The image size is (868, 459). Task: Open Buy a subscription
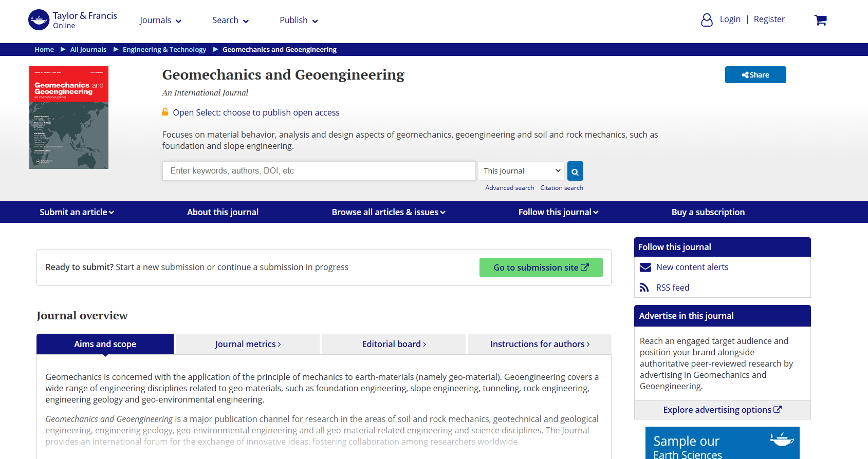click(x=708, y=212)
